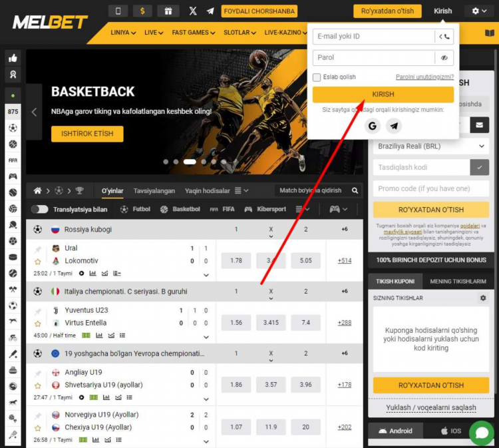This screenshot has width=499, height=448.
Task: Click the phone login switch icon
Action: tap(444, 37)
